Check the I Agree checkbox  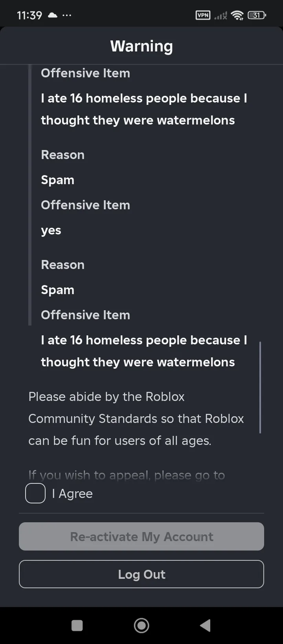[35, 493]
